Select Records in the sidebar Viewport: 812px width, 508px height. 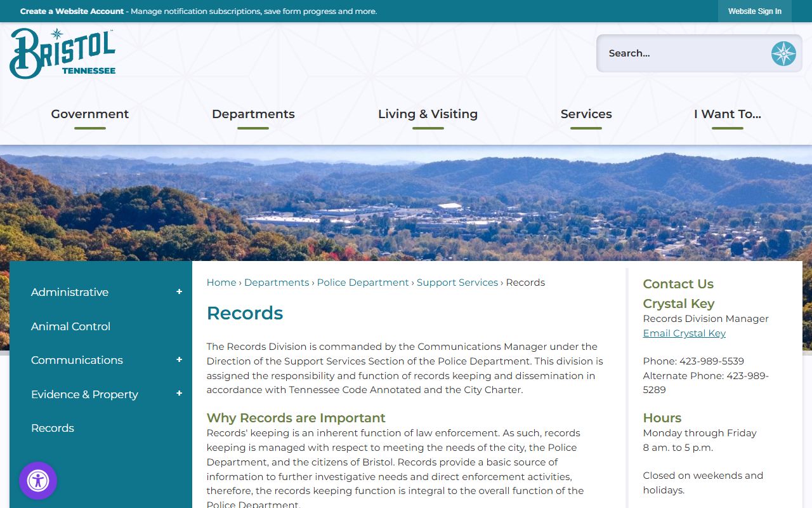coord(53,428)
